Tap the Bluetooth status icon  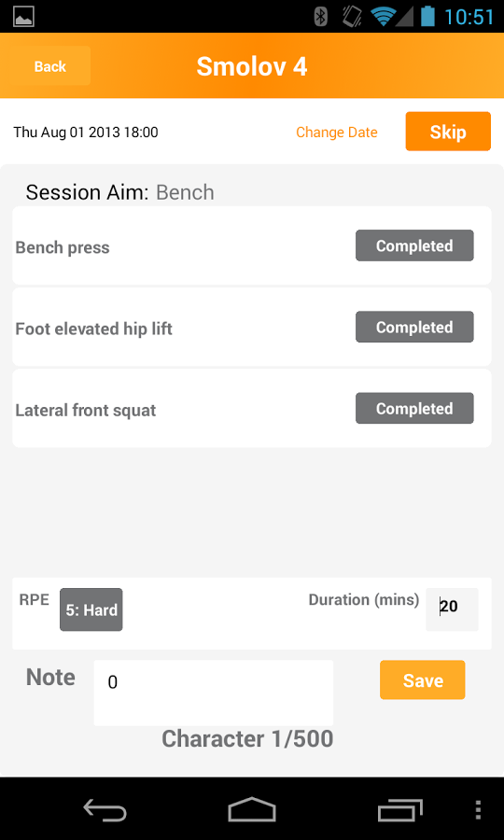[x=321, y=17]
